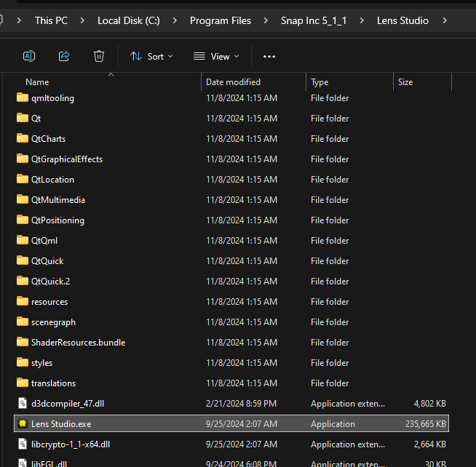This screenshot has height=467, width=476.
Task: Expand chevron after This PC breadcrumb
Action: tap(82, 20)
